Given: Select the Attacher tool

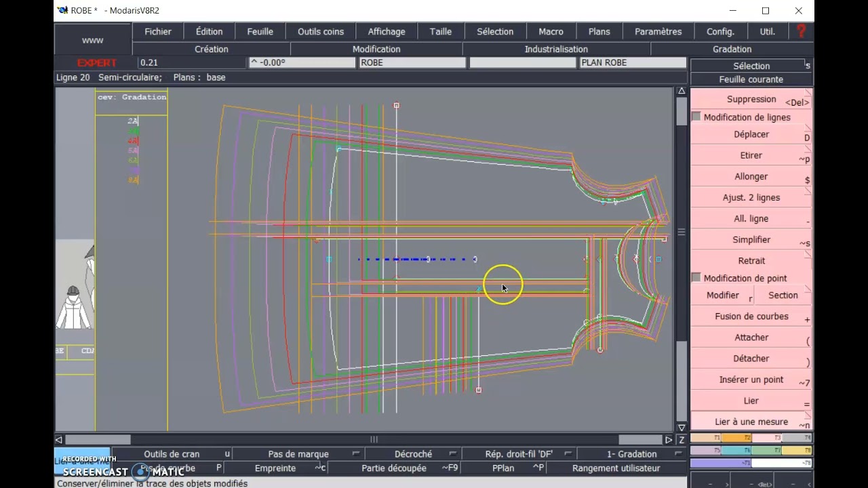Looking at the screenshot, I should (x=751, y=338).
